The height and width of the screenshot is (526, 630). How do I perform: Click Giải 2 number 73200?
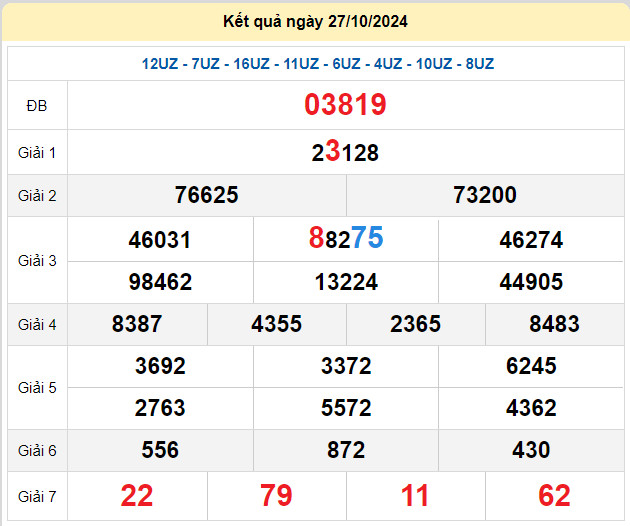pos(485,195)
